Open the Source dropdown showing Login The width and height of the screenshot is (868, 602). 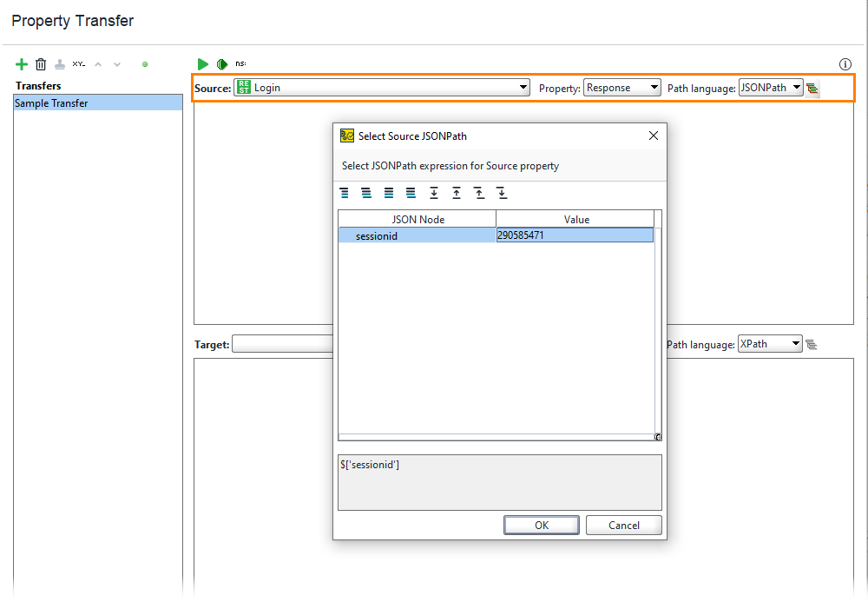(x=382, y=87)
